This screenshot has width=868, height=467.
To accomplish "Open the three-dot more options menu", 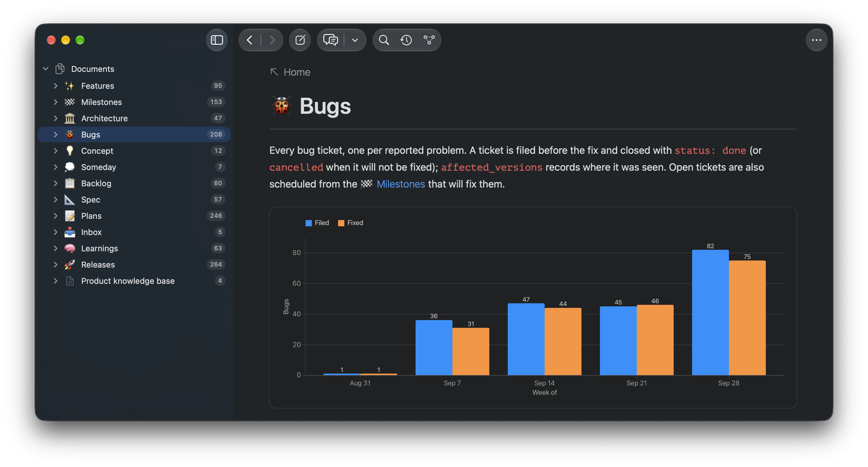I will pyautogui.click(x=816, y=40).
